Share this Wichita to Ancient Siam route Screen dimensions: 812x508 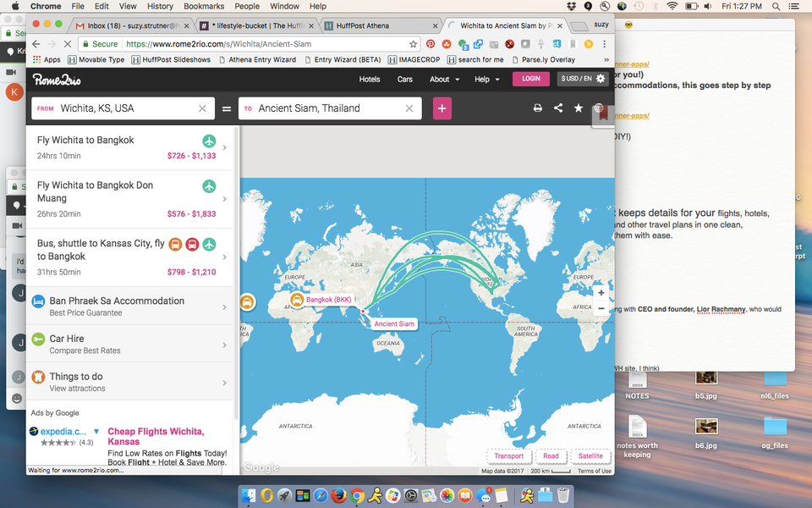pos(558,108)
